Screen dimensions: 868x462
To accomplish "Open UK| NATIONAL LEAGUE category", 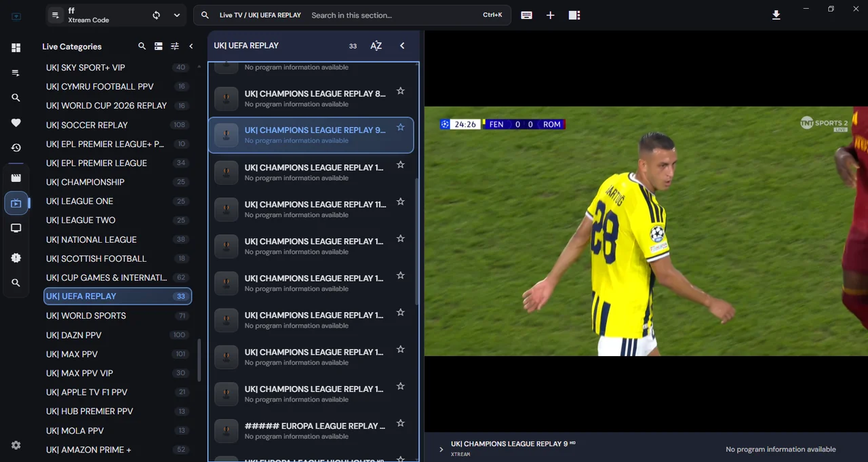I will pyautogui.click(x=117, y=239).
